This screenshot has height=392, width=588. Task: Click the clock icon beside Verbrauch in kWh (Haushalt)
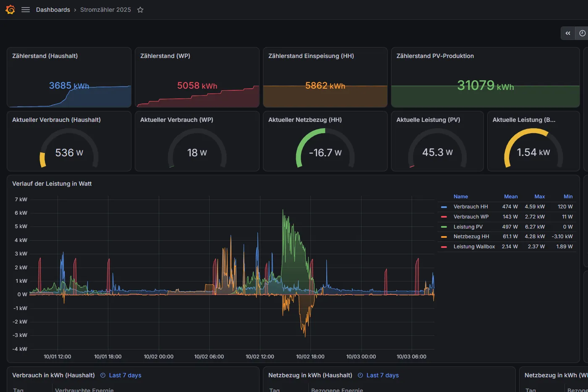(103, 375)
